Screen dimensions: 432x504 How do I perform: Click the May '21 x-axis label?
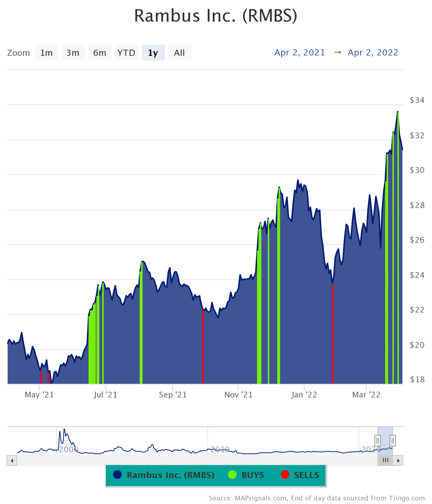[x=39, y=395]
